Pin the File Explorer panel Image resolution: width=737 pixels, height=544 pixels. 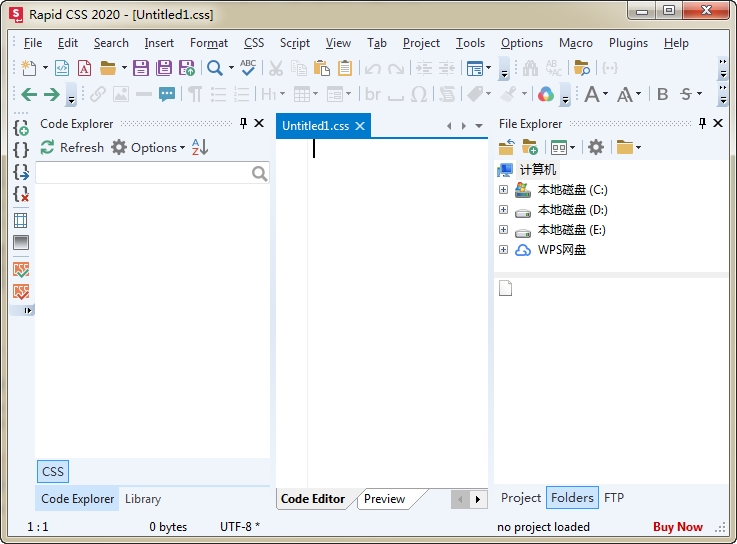point(702,124)
